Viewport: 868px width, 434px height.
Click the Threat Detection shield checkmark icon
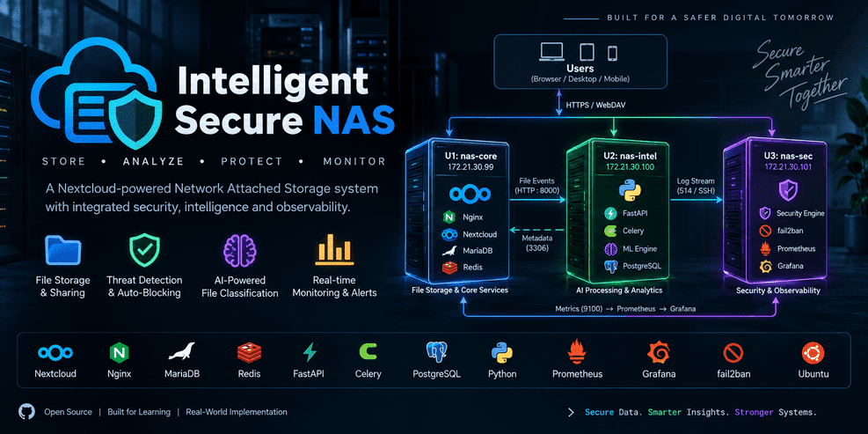point(144,250)
